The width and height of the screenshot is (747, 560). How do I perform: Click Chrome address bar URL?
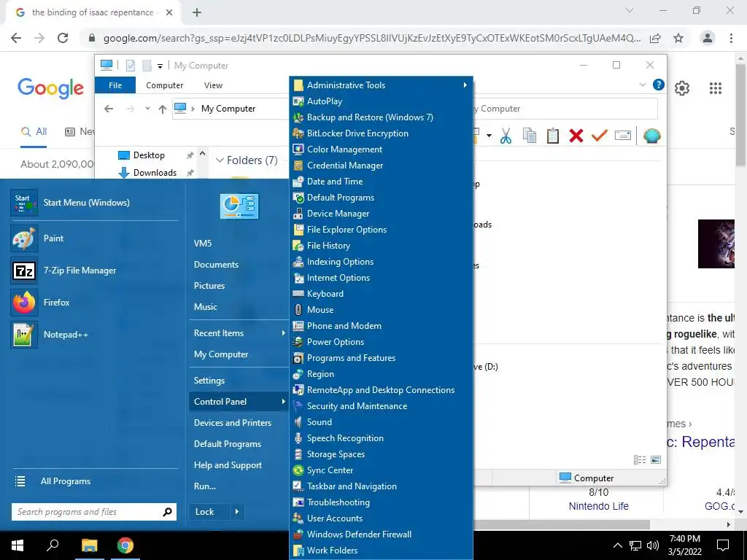point(371,38)
